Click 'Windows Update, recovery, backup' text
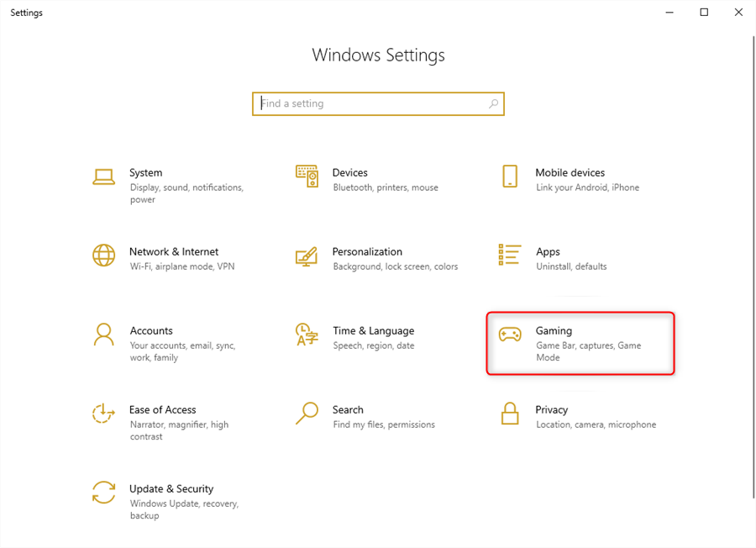Image resolution: width=756 pixels, height=548 pixels. point(184,510)
